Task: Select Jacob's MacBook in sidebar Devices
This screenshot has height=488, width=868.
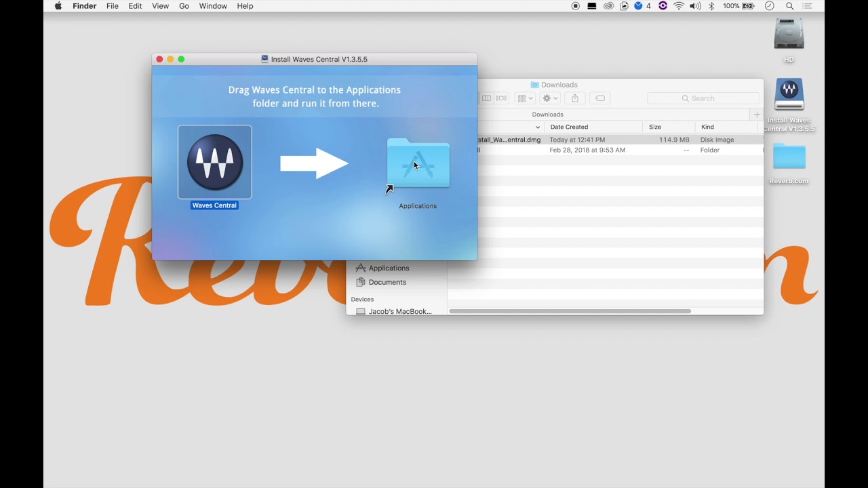Action: [x=393, y=311]
